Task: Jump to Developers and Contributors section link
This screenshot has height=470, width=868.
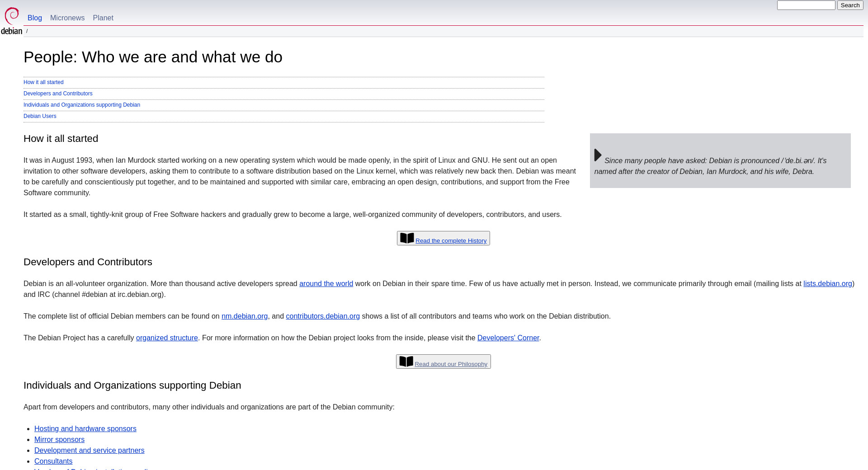Action: 58,94
